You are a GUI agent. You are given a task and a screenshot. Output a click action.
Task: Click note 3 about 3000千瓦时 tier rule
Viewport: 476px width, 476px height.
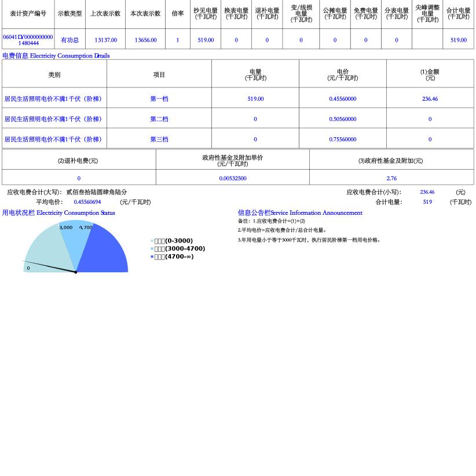click(309, 240)
